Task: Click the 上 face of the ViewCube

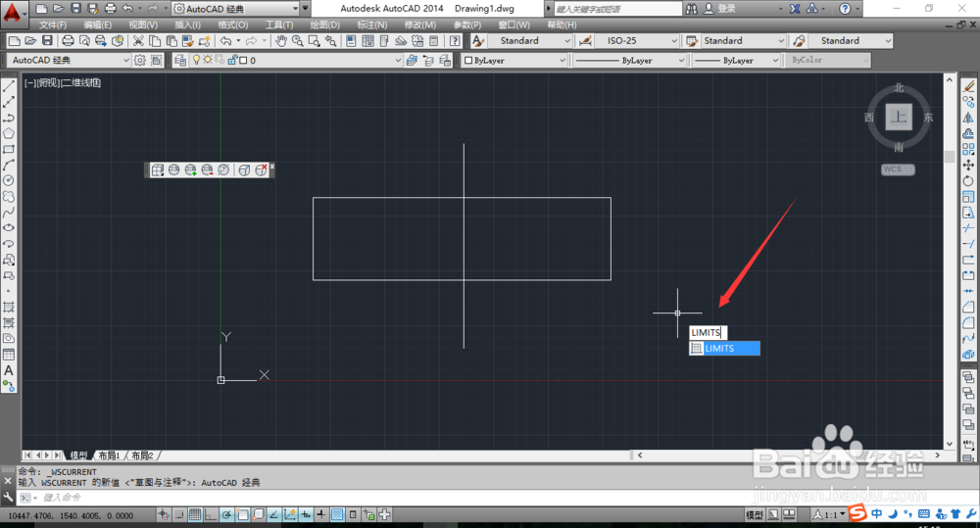Action: (x=898, y=117)
